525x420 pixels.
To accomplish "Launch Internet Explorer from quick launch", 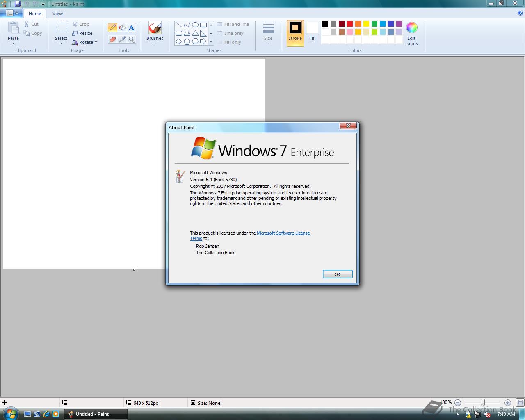I will click(x=46, y=414).
